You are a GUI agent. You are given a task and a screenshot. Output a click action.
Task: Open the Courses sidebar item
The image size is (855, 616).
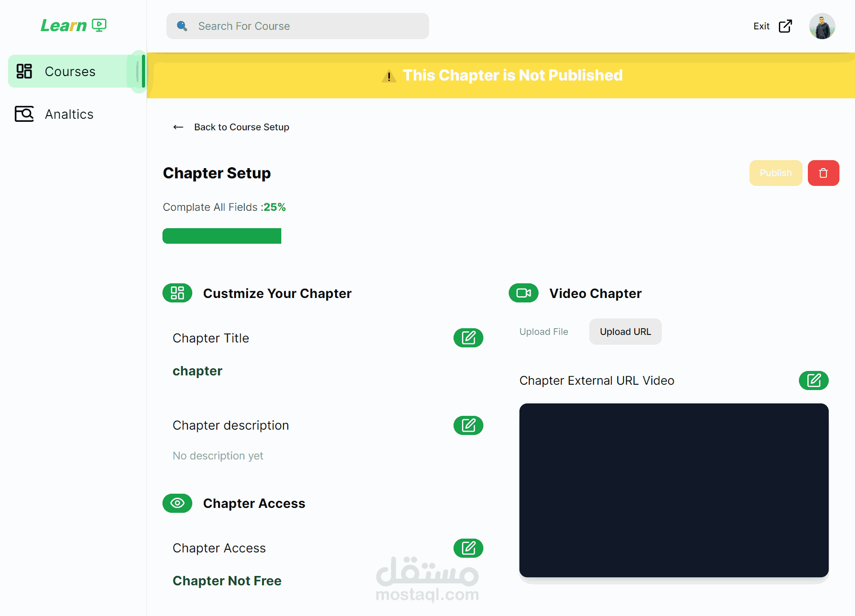pyautogui.click(x=70, y=72)
